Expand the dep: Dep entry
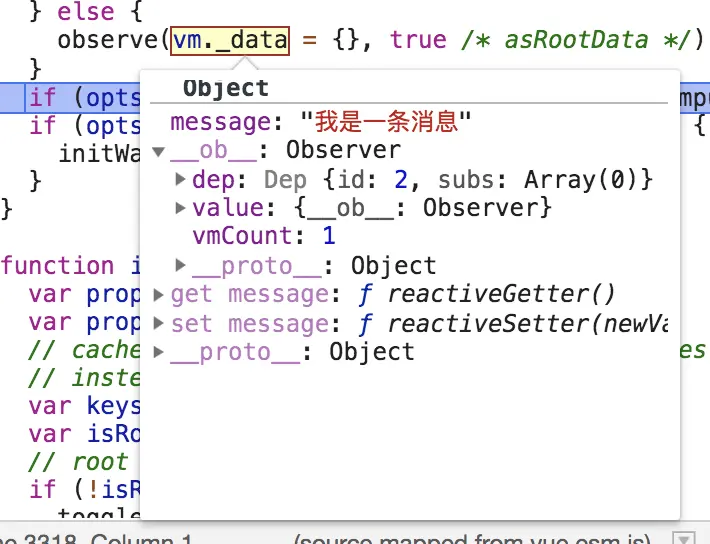 pyautogui.click(x=180, y=179)
